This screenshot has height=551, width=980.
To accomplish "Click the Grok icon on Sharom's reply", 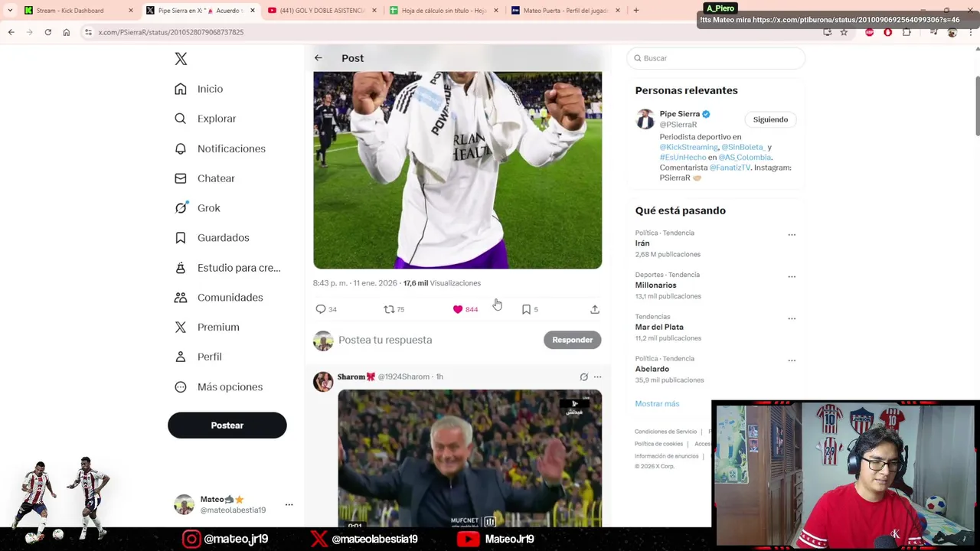I will click(584, 377).
